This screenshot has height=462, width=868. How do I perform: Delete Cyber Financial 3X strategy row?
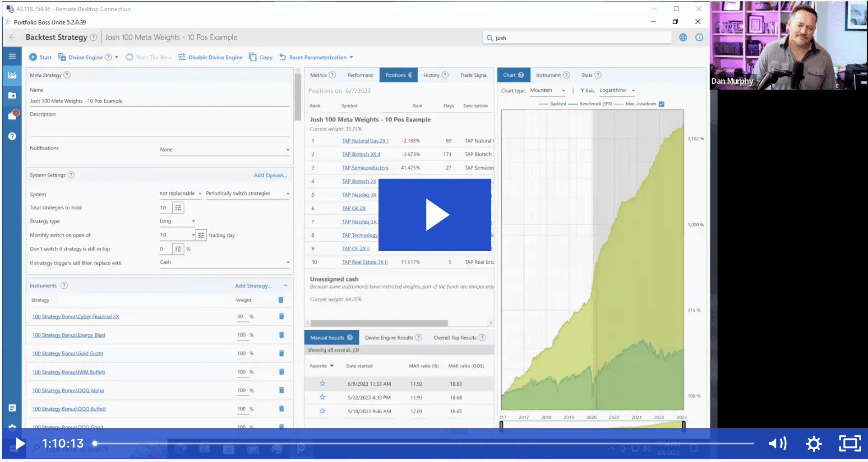click(282, 316)
